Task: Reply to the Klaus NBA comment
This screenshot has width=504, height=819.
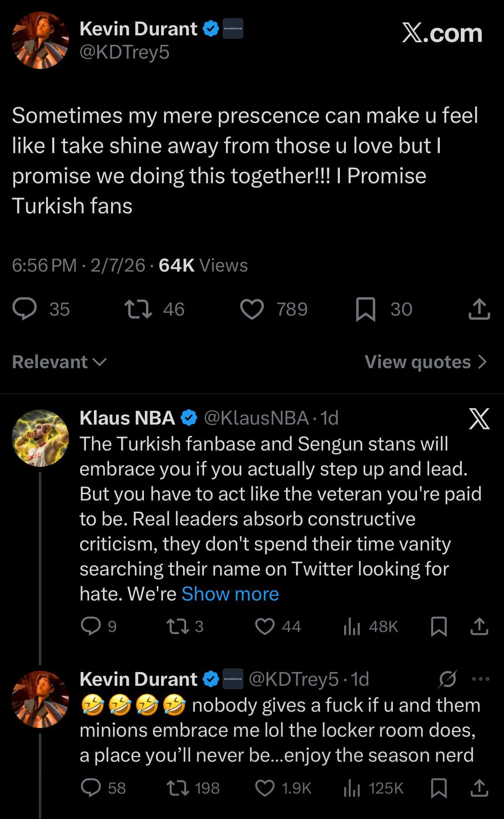Action: [91, 626]
